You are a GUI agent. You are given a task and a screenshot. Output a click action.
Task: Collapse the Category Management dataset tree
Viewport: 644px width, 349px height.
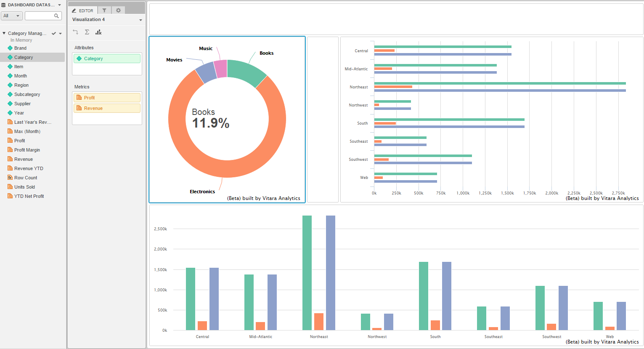(x=4, y=33)
